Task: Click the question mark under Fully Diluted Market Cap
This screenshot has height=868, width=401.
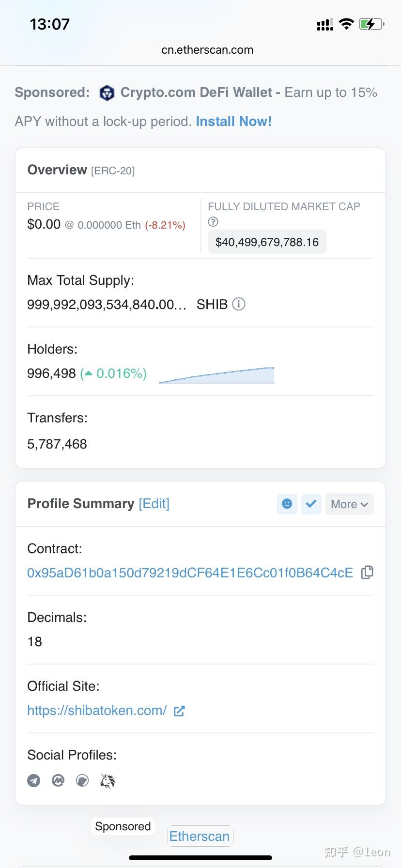Action: pos(213,222)
